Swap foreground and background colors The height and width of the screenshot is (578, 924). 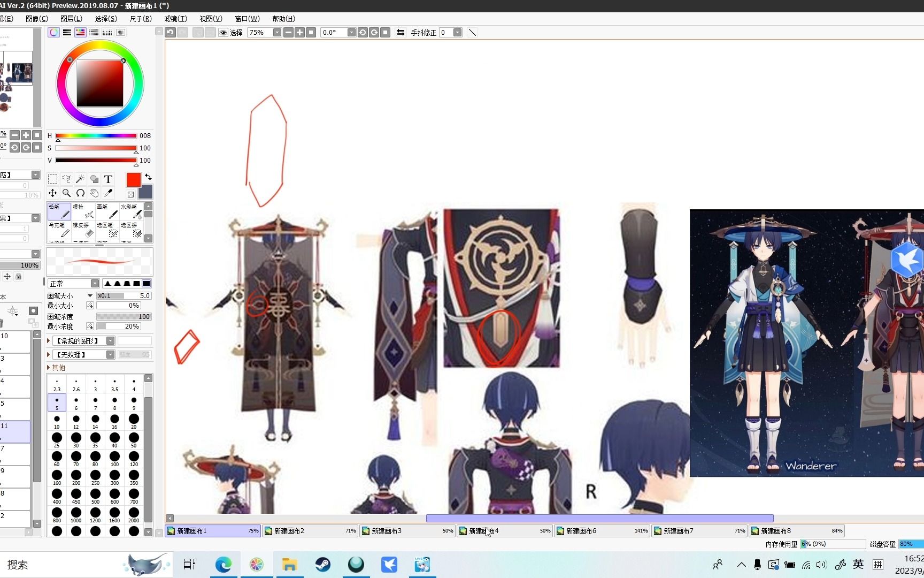(148, 177)
